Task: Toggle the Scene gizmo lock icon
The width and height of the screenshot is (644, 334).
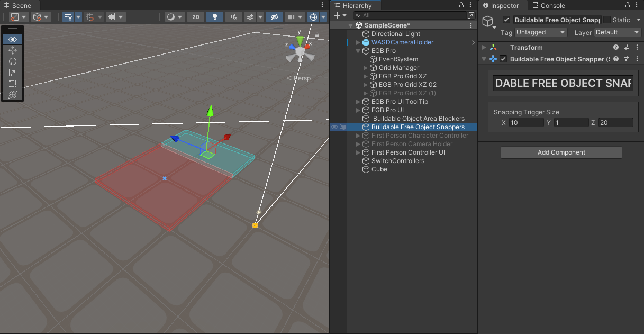Action: click(317, 36)
